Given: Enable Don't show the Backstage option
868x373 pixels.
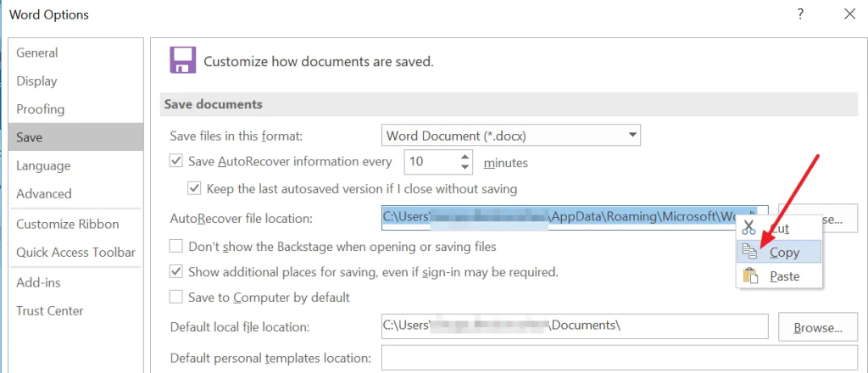Looking at the screenshot, I should pos(176,246).
